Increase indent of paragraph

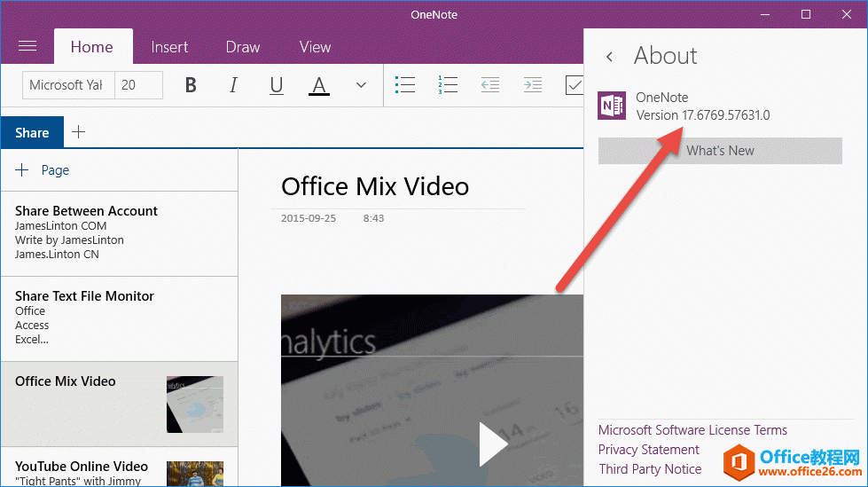(x=533, y=85)
